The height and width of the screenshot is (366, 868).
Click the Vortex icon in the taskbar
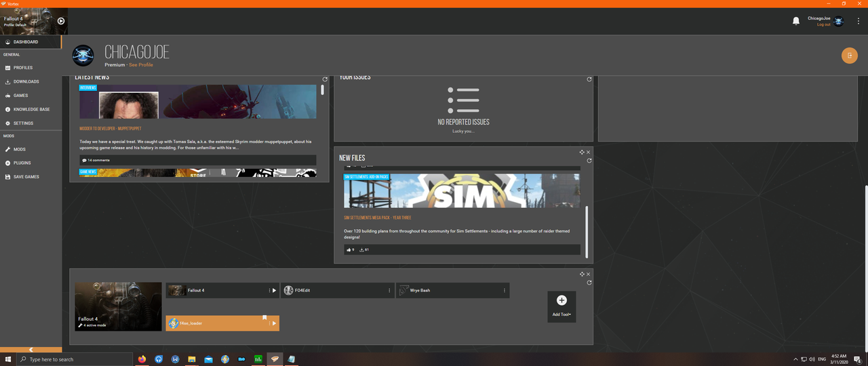275,359
